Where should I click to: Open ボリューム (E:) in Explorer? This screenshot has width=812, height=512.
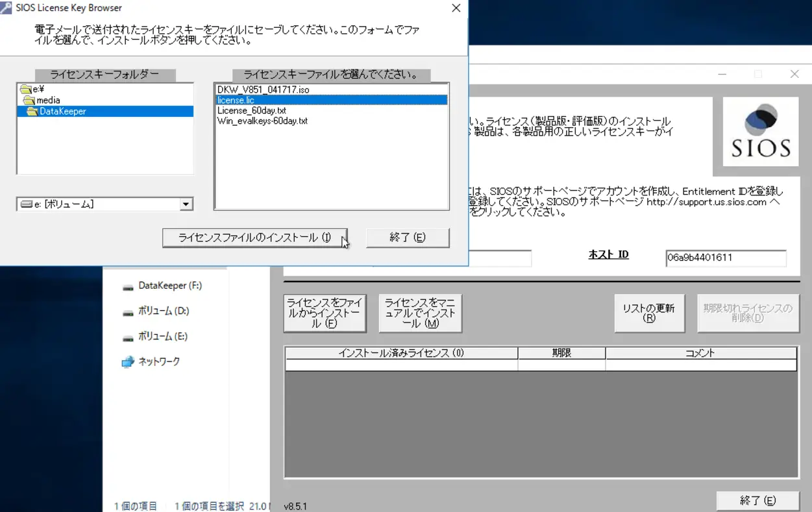coord(164,336)
